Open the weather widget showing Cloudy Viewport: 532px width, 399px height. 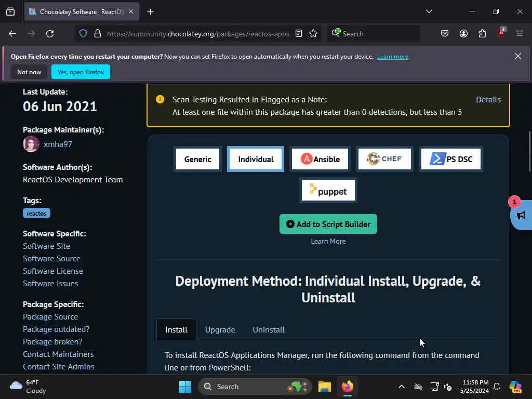point(28,387)
